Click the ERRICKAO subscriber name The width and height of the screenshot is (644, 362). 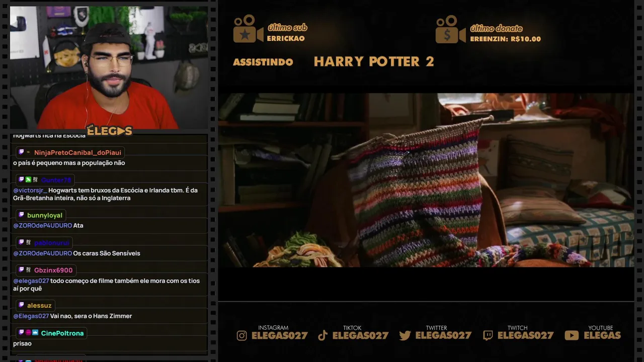[x=286, y=38]
